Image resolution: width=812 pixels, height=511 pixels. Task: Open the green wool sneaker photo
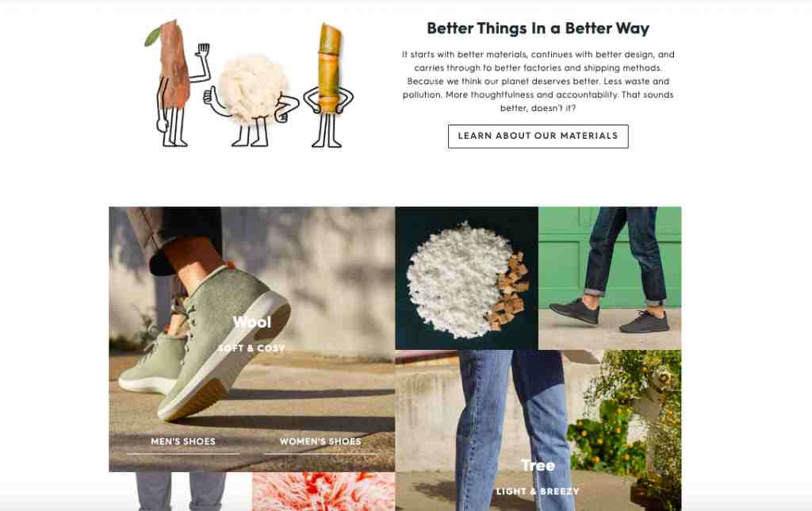(251, 340)
